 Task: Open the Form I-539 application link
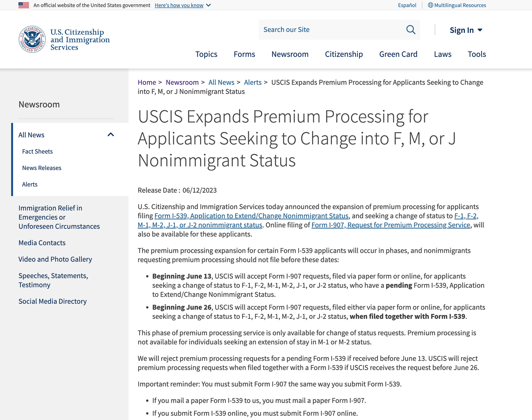pyautogui.click(x=251, y=216)
